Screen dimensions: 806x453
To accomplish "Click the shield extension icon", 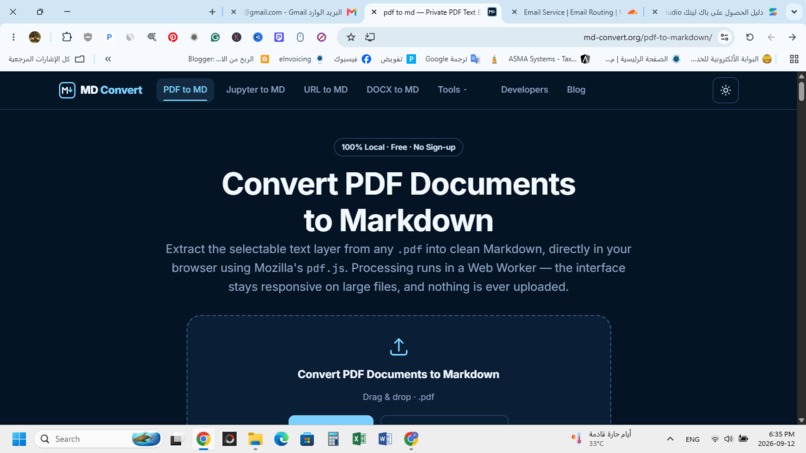I will [88, 37].
